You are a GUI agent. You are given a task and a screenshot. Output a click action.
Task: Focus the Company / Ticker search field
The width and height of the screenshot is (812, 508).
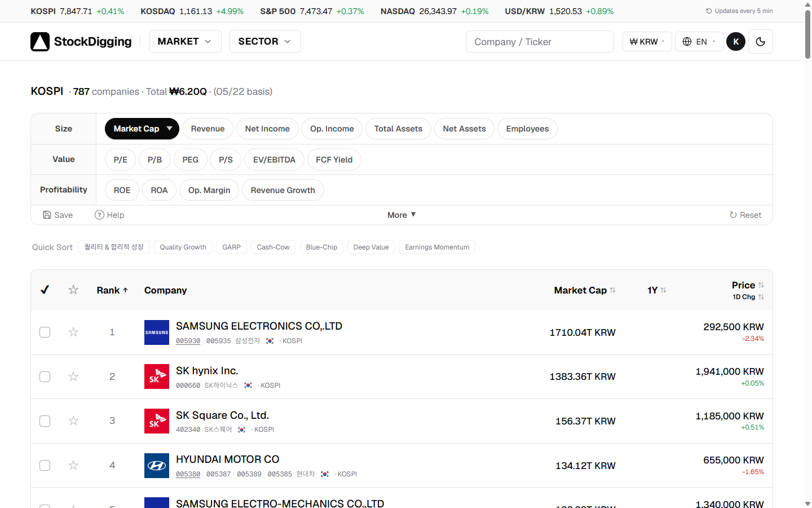tap(540, 42)
